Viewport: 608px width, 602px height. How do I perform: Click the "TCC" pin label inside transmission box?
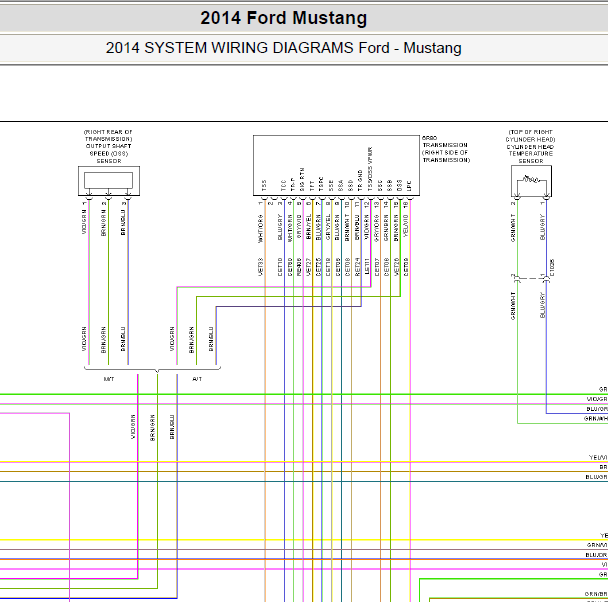[283, 185]
